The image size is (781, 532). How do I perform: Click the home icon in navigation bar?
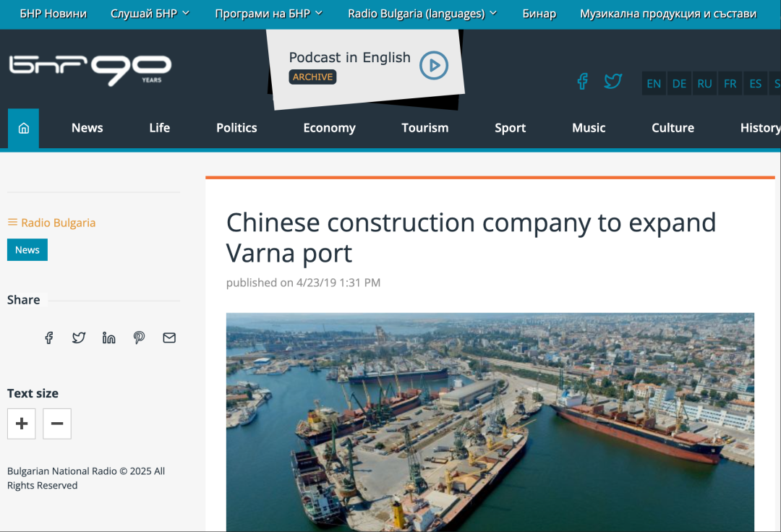pos(23,129)
